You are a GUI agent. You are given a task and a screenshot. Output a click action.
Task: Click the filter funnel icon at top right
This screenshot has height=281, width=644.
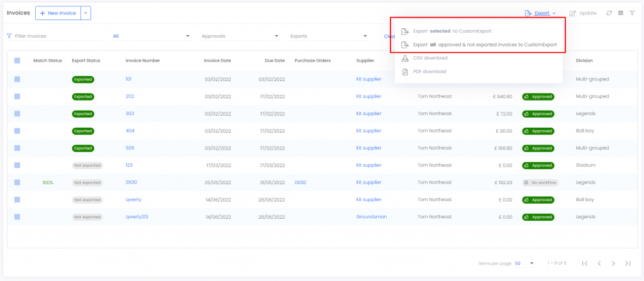click(632, 13)
